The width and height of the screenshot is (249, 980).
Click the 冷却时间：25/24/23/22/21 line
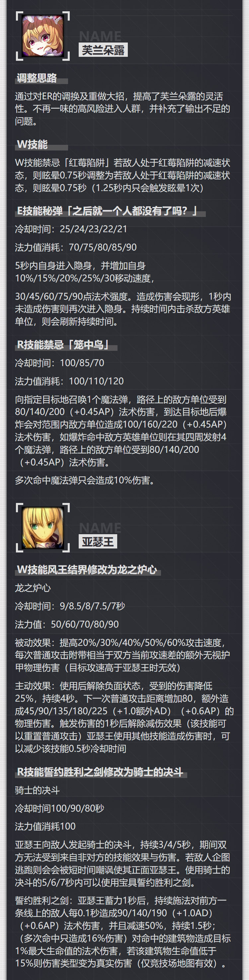point(71,229)
